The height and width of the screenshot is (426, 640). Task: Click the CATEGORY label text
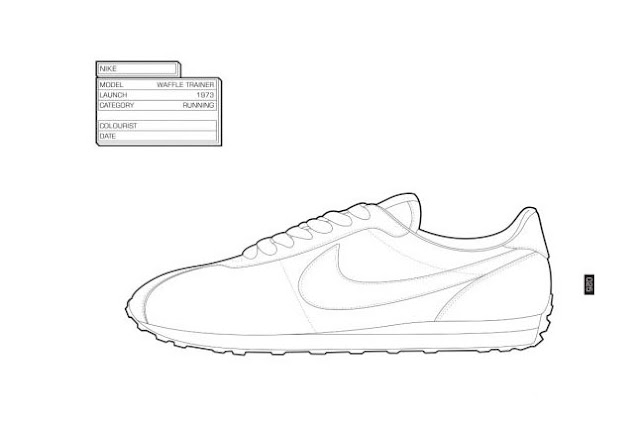pos(117,105)
